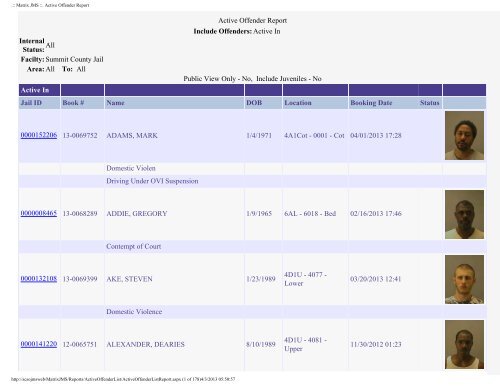
Task: Click the Contempt of Court charge row
Action: pyautogui.click(x=252, y=246)
